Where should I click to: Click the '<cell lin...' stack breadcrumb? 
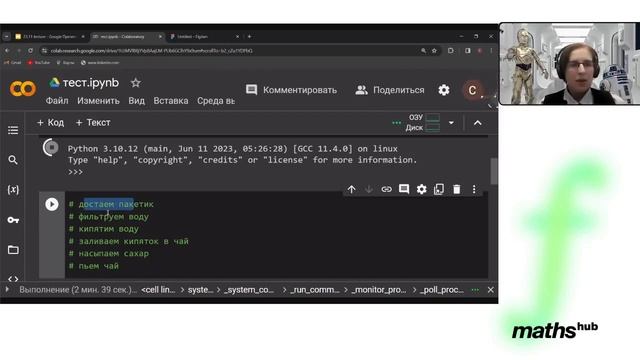click(x=158, y=290)
